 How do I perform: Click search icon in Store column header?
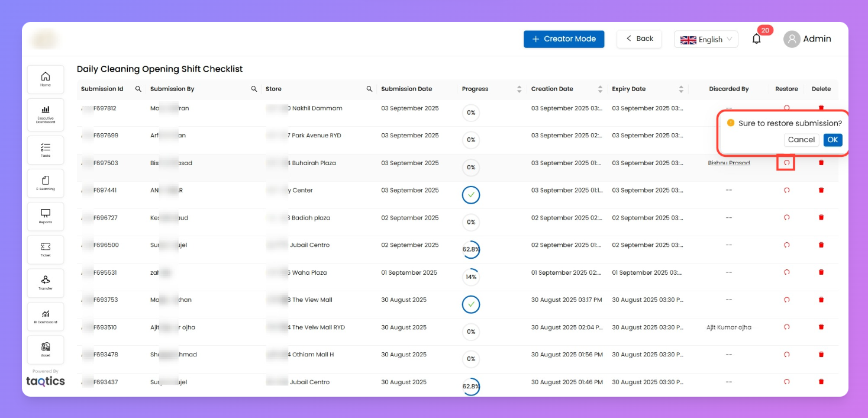(x=369, y=89)
